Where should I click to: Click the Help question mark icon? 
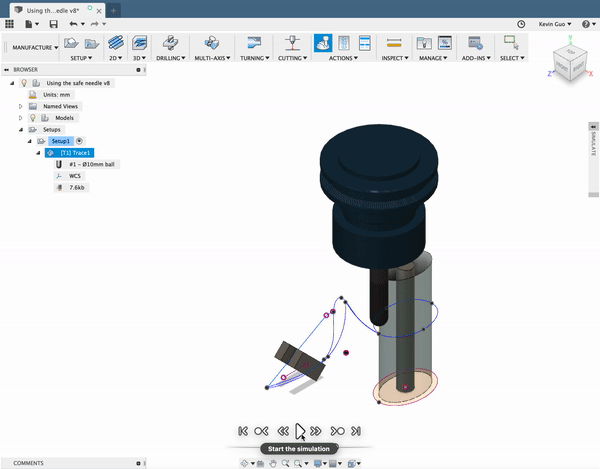click(585, 24)
